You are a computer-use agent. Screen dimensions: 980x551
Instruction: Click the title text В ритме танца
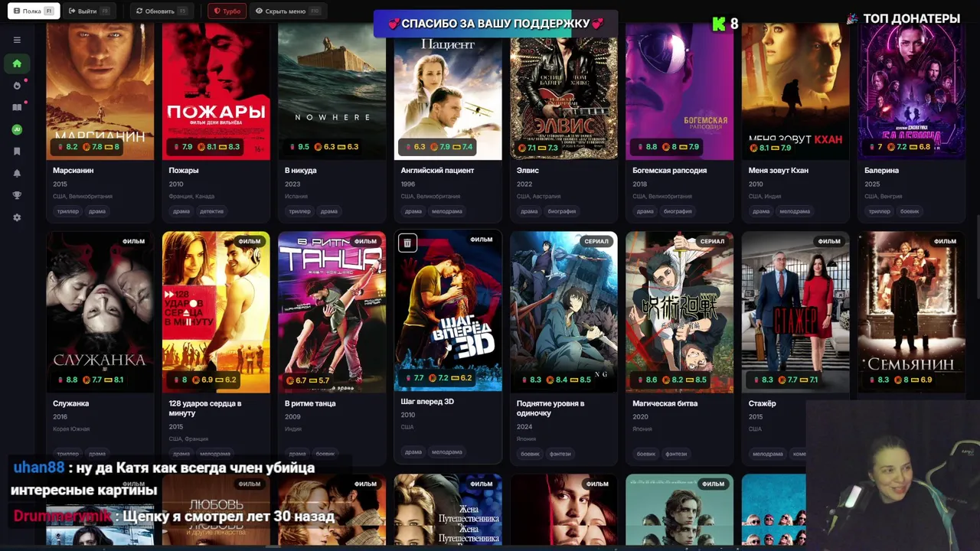coord(310,403)
